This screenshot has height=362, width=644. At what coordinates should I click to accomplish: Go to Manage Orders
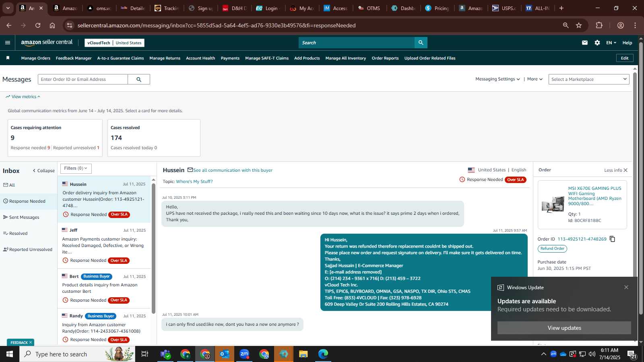pyautogui.click(x=36, y=58)
